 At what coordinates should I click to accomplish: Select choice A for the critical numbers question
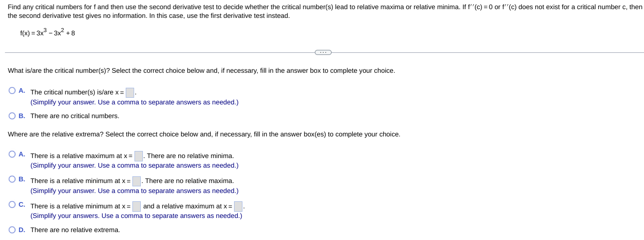tap(12, 90)
